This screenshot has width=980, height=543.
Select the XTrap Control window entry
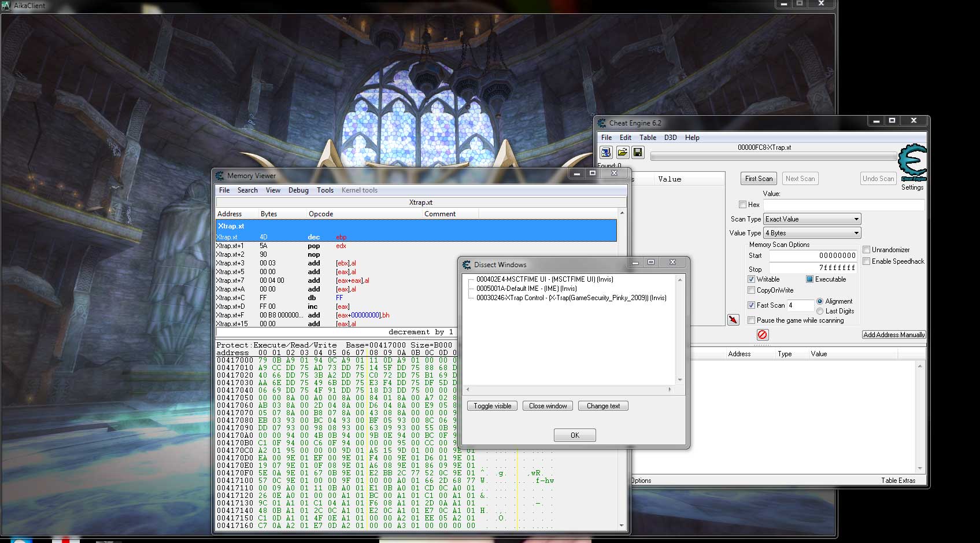coord(571,298)
